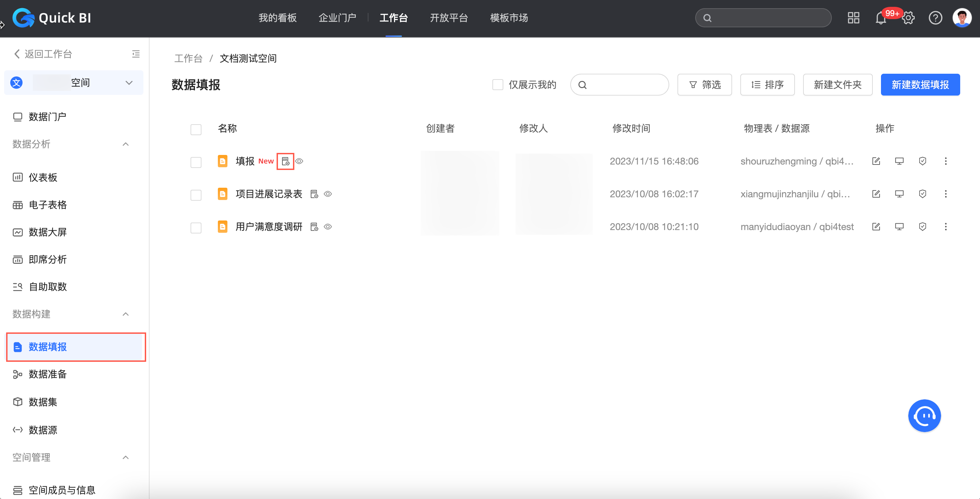The width and height of the screenshot is (980, 499).
Task: Click the red-highlighted data management icon beside 填报
Action: click(285, 161)
